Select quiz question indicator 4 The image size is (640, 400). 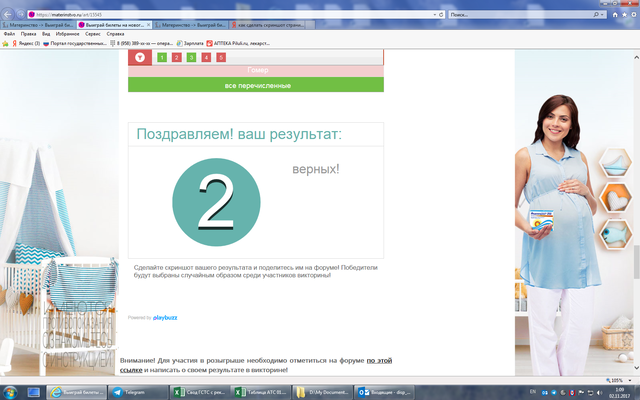point(206,58)
